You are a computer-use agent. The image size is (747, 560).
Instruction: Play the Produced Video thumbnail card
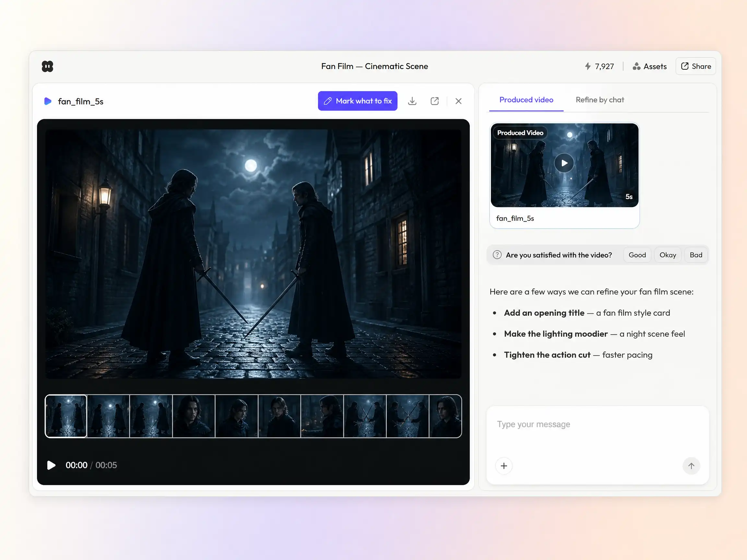coord(564,163)
